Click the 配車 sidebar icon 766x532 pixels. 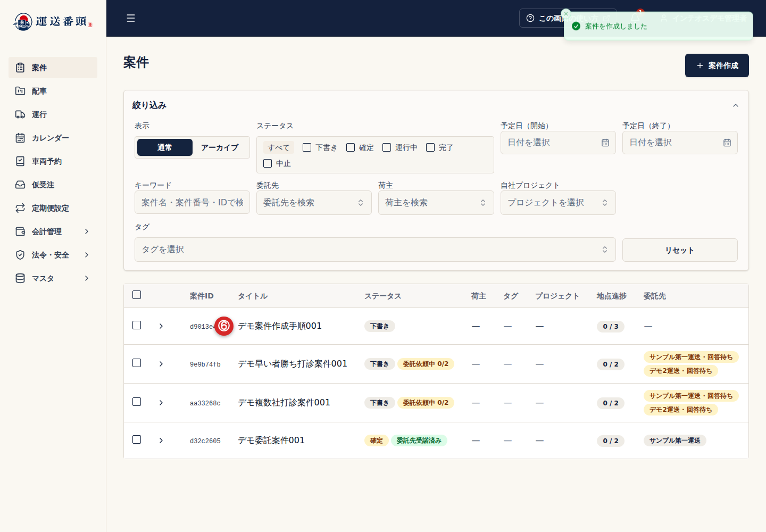pyautogui.click(x=20, y=91)
